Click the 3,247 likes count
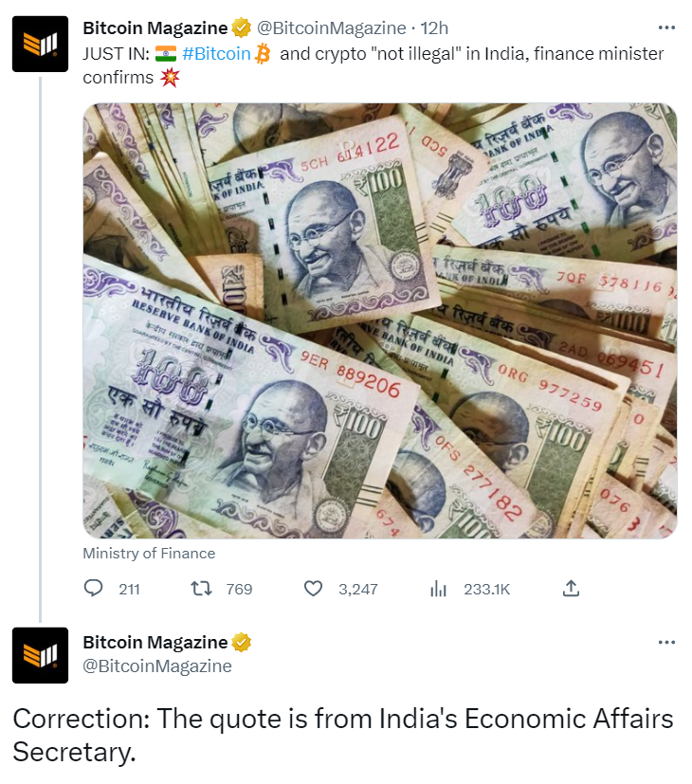Screen dimensions: 692x784 tap(358, 589)
